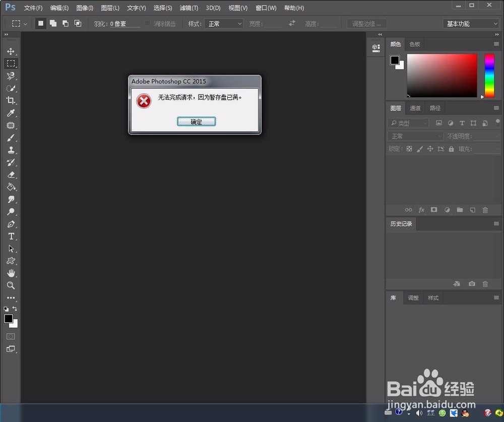Toggle Quick Mask mode
Viewport: 504px width, 422px height.
(11, 336)
